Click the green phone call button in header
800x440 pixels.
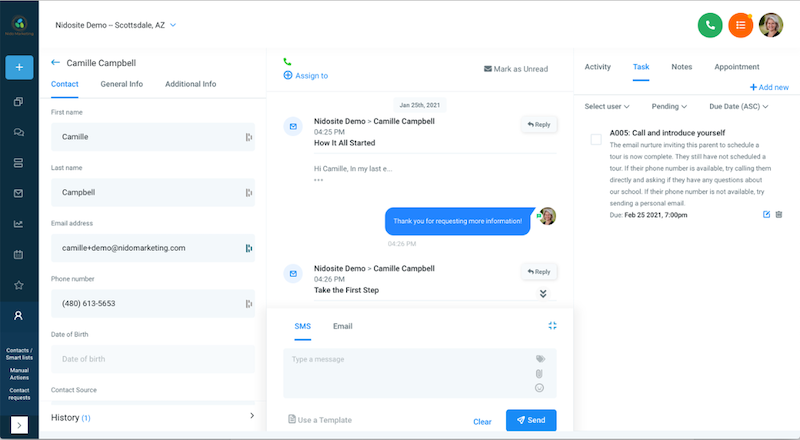tap(711, 25)
